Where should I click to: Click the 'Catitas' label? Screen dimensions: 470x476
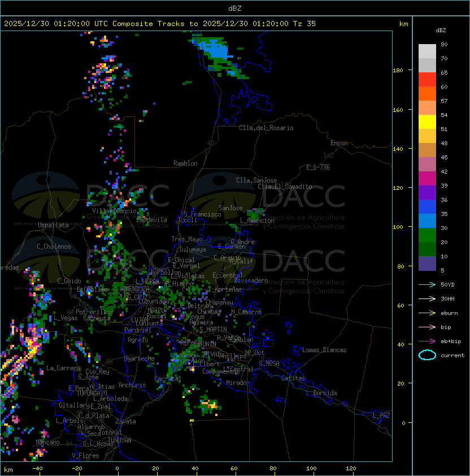coord(293,378)
